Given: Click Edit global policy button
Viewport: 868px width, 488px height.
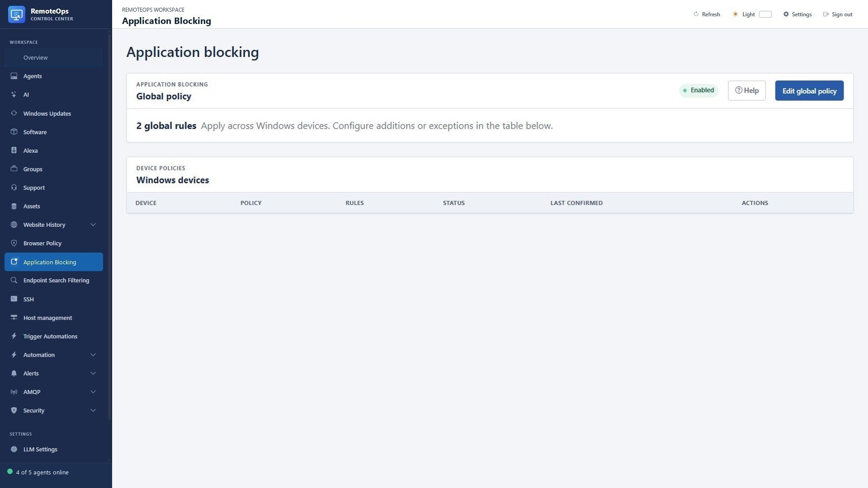Looking at the screenshot, I should pyautogui.click(x=809, y=91).
